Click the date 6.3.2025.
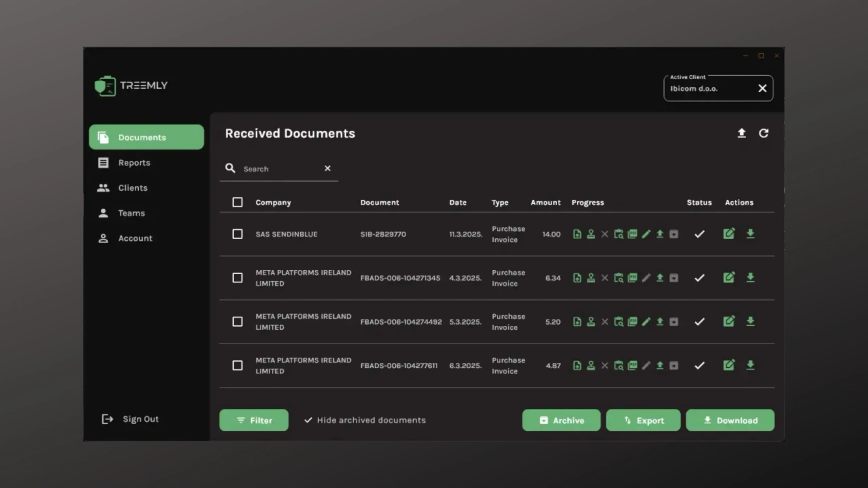Screen dimensions: 868x488 pyautogui.click(x=465, y=366)
